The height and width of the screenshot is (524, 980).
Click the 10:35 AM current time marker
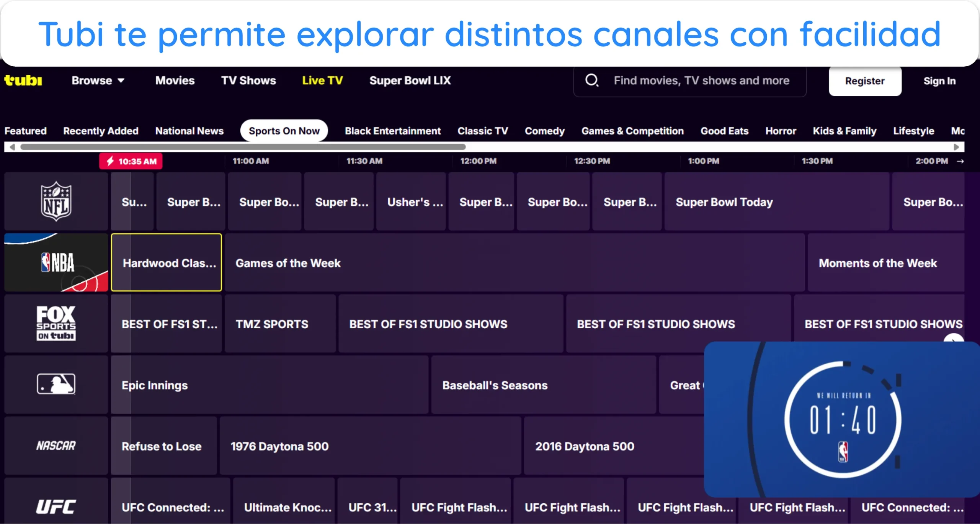point(131,161)
